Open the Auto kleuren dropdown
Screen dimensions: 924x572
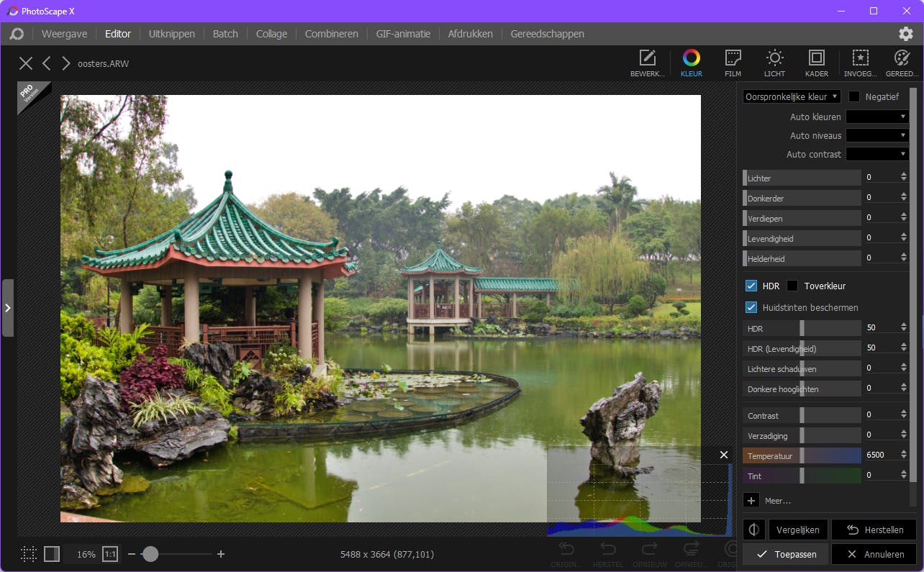click(x=877, y=117)
